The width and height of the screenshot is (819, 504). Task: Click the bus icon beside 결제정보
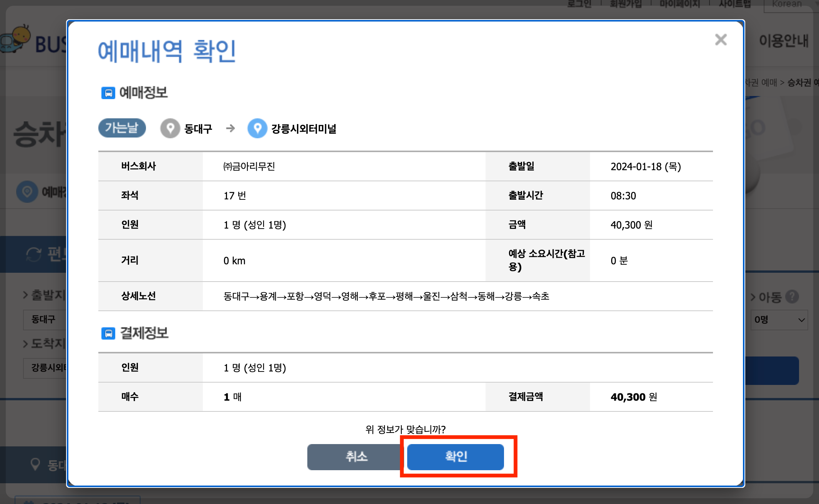pyautogui.click(x=108, y=333)
